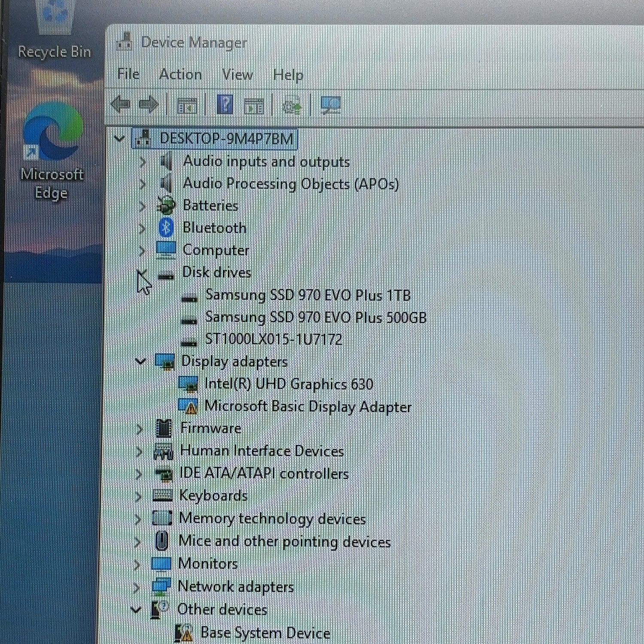The image size is (644, 644).
Task: Expand Audio inputs and outputs
Action: tap(143, 162)
